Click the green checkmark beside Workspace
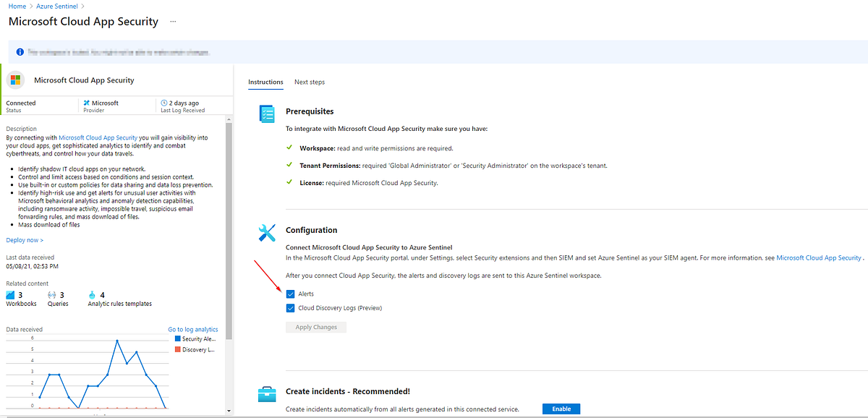 [289, 148]
